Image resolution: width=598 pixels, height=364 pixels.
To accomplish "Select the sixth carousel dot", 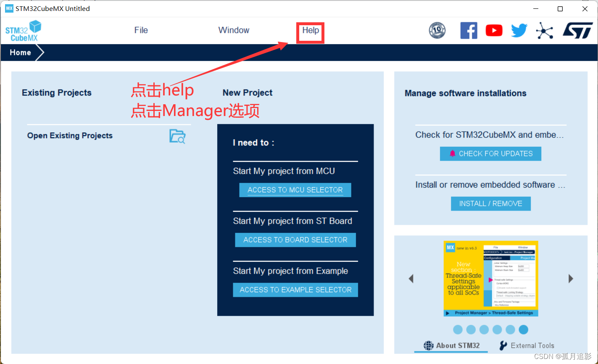I will 523,330.
